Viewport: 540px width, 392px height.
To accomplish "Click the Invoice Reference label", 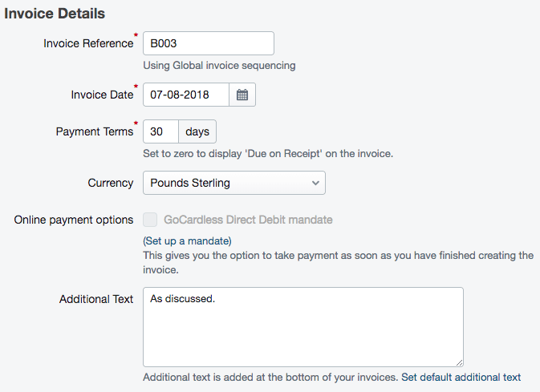I will point(88,43).
